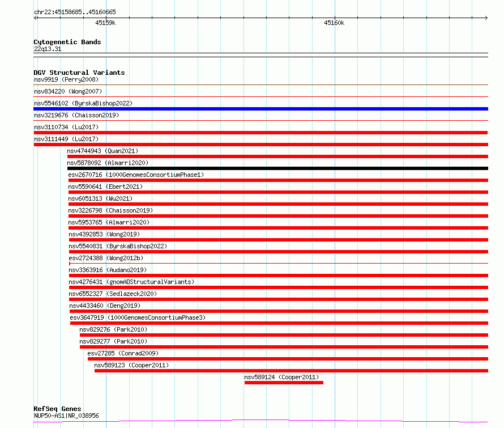Image resolution: width=504 pixels, height=428 pixels.
Task: Open nsv6051313 (Wu2021) variant
Action: click(100, 198)
